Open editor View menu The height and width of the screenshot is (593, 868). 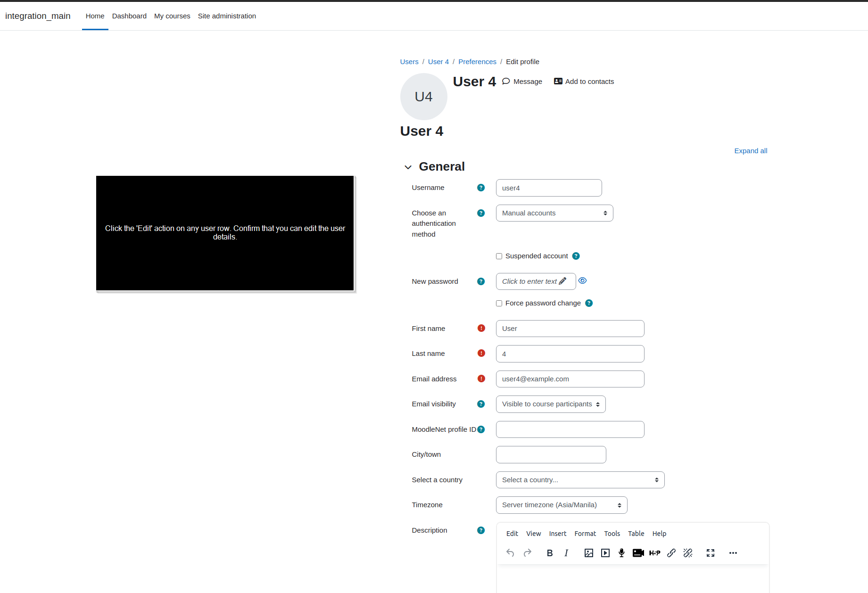534,534
